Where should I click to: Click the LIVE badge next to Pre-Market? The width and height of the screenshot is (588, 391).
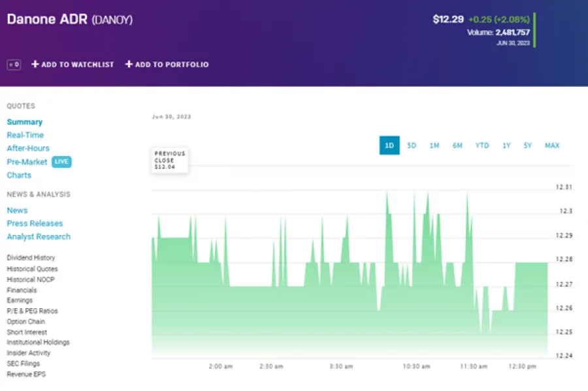coord(61,162)
